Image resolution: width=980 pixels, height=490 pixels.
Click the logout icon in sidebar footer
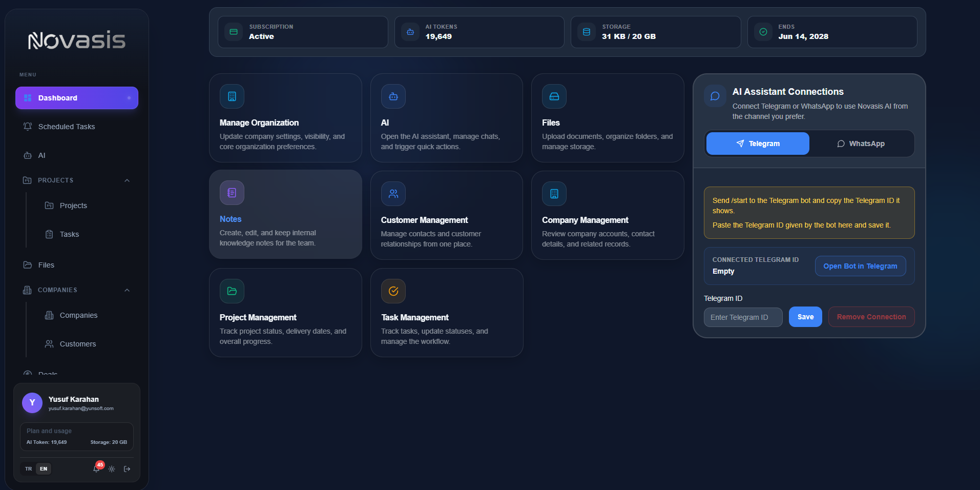(127, 469)
